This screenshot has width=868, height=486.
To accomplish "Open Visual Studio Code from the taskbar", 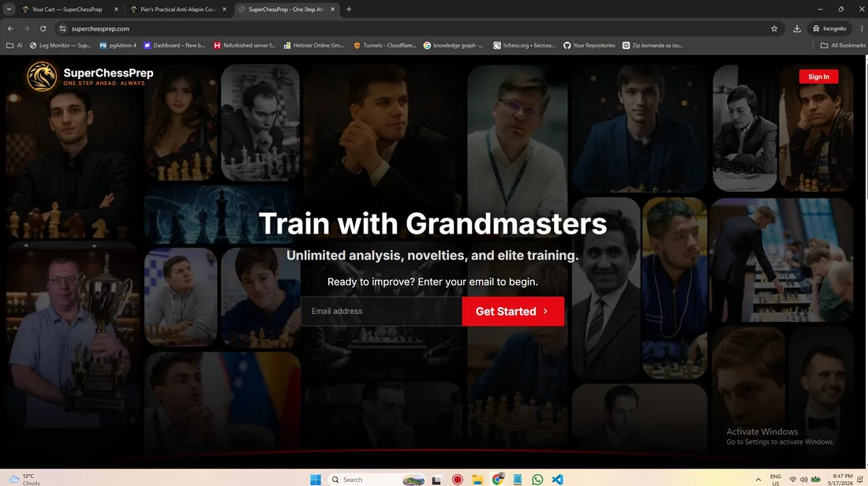I will [557, 480].
